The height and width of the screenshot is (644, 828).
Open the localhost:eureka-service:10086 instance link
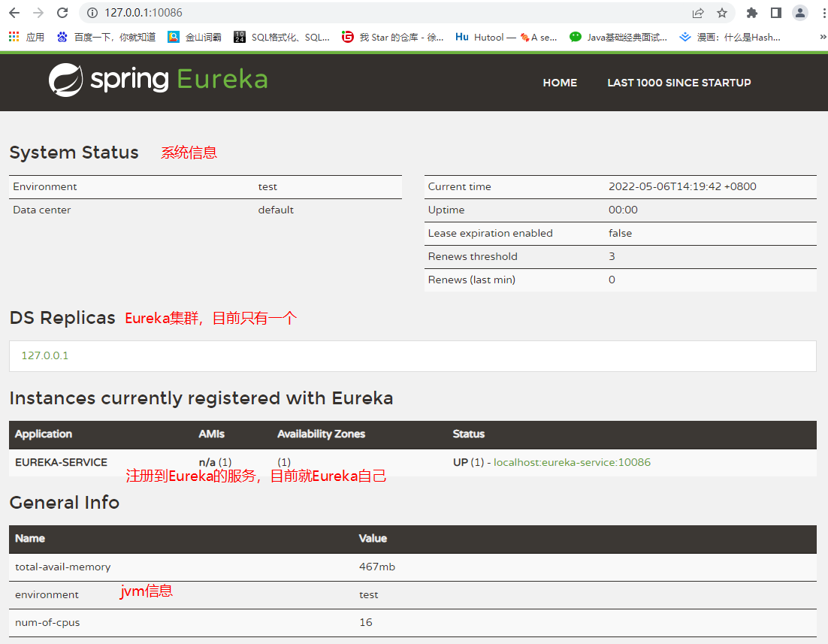click(572, 462)
